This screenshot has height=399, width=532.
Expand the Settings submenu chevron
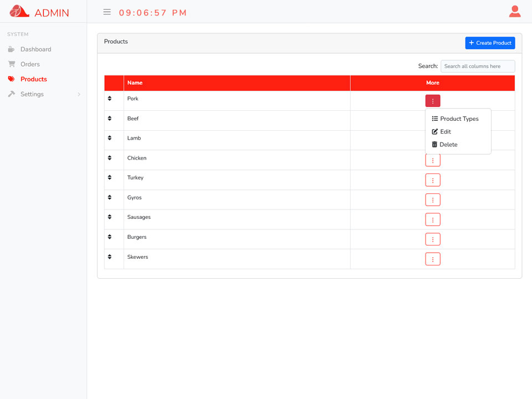79,94
